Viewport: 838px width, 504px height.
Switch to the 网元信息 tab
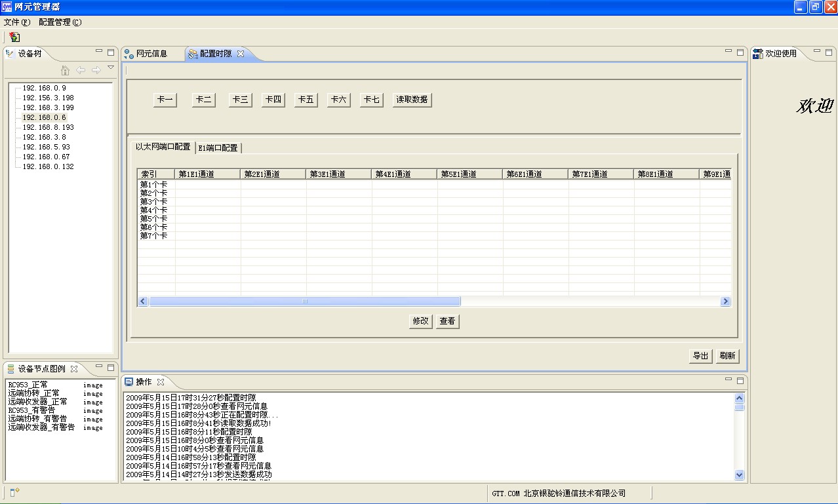pyautogui.click(x=151, y=54)
